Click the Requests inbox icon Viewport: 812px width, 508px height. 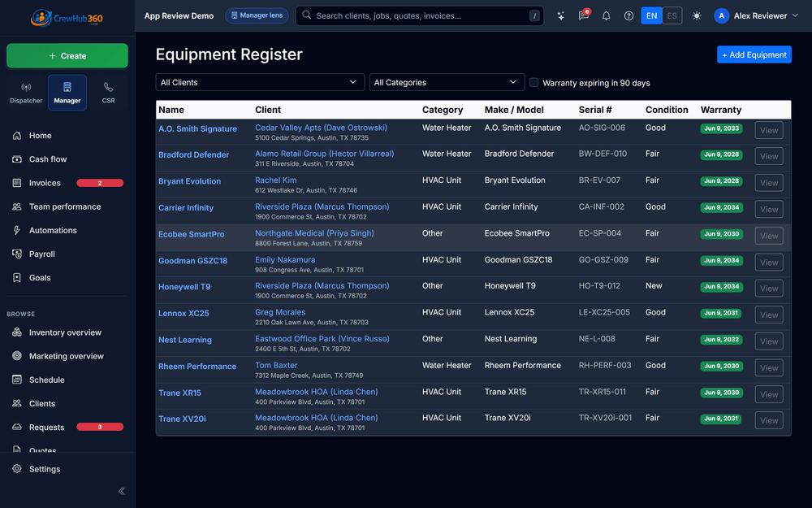17,428
